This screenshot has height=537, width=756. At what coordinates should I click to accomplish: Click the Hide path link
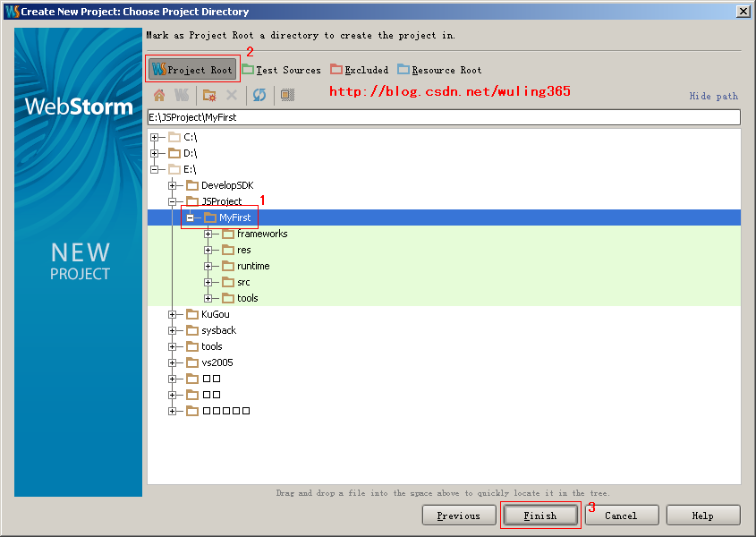click(714, 96)
